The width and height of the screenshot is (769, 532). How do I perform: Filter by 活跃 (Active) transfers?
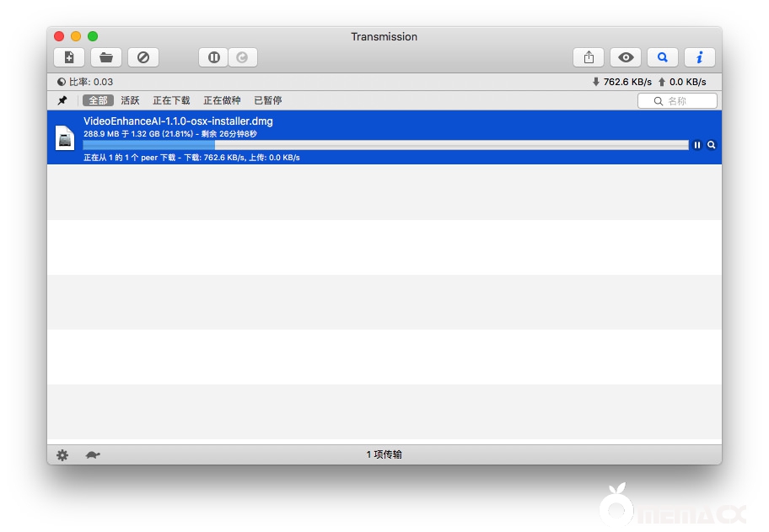130,100
